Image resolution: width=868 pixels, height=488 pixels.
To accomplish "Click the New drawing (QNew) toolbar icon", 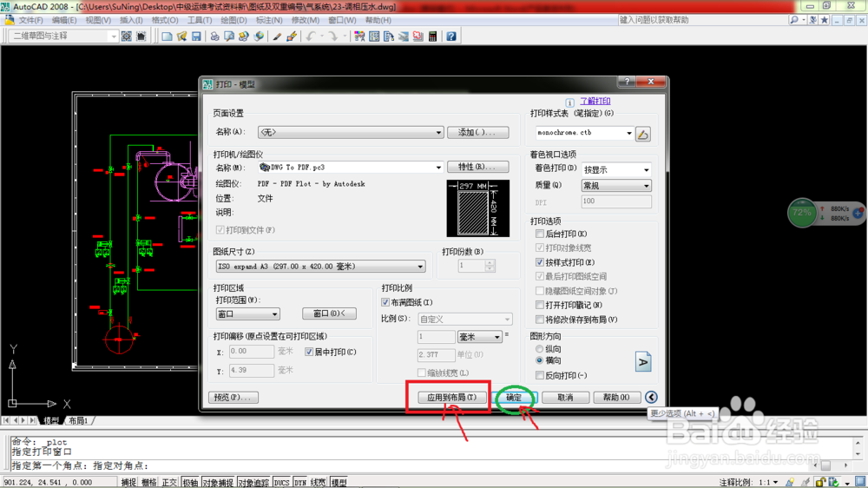I will point(167,36).
